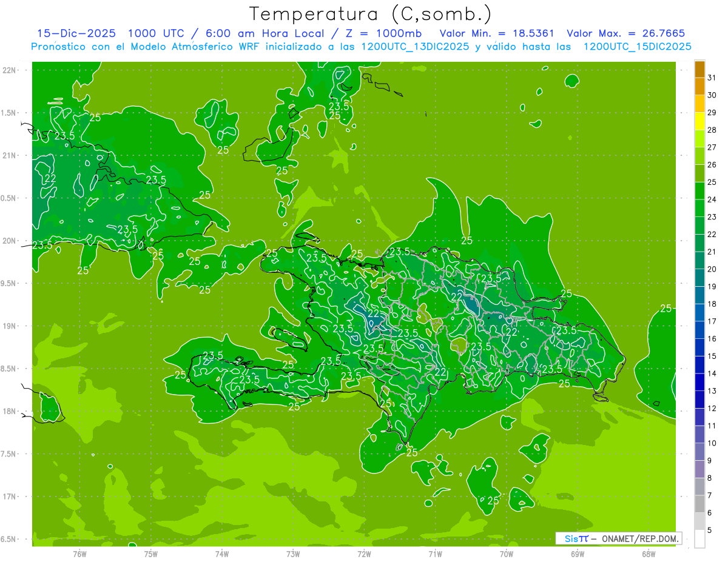Click the '18N' latitude axis label
This screenshot has width=728, height=562.
point(10,411)
